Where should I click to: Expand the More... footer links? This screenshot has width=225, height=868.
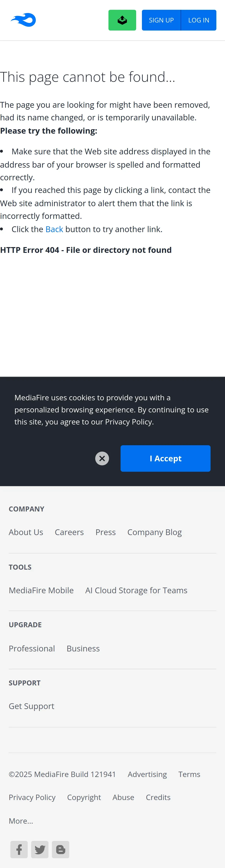point(21,821)
